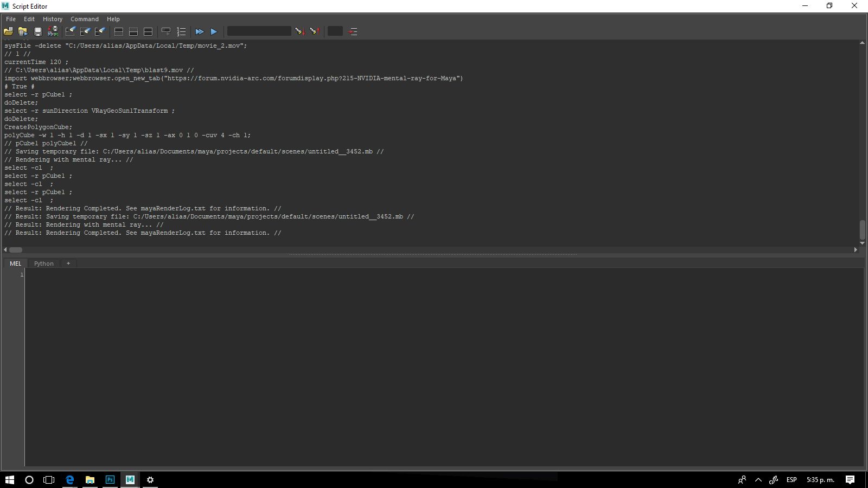Open Task View on taskbar
Viewport: 868px width, 488px height.
[49, 479]
